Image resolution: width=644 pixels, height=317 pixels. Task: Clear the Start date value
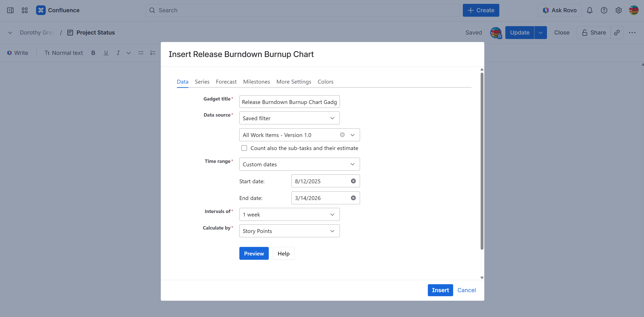coord(353,181)
